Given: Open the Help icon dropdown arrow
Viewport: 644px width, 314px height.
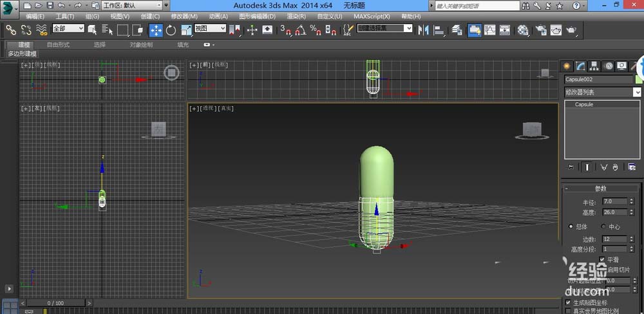Looking at the screenshot, I should (x=585, y=6).
